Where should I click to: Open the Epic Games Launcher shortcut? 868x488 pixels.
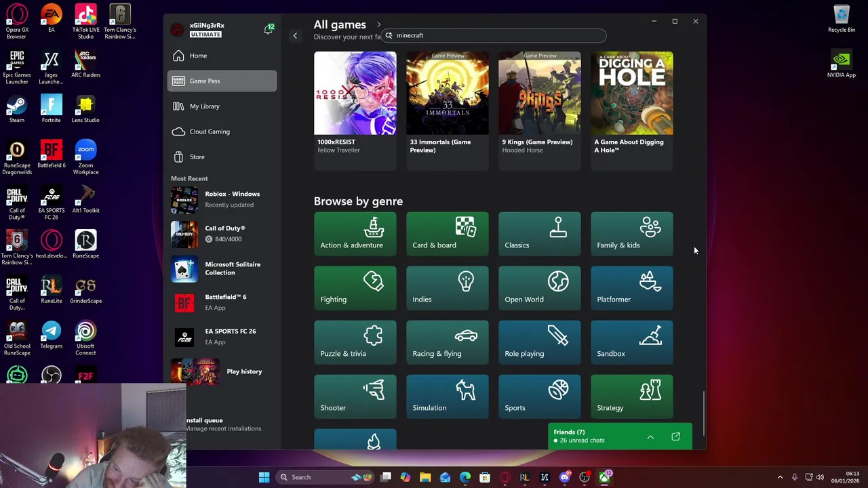pos(17,67)
